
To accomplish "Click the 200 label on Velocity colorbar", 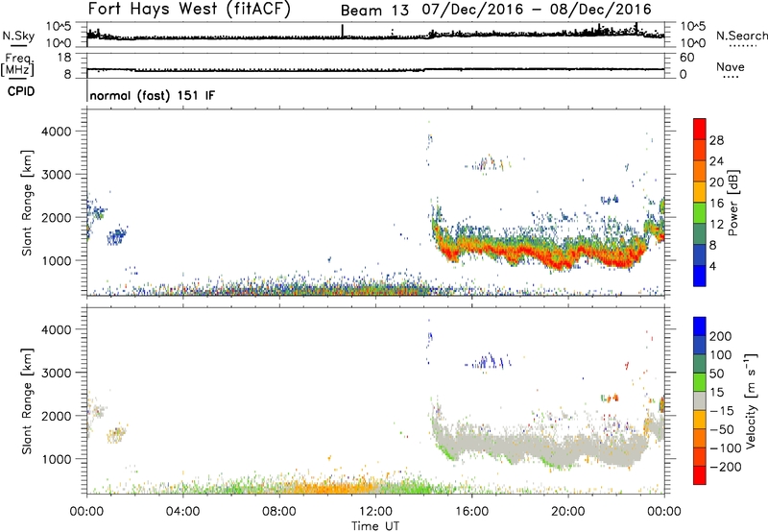I will point(720,336).
